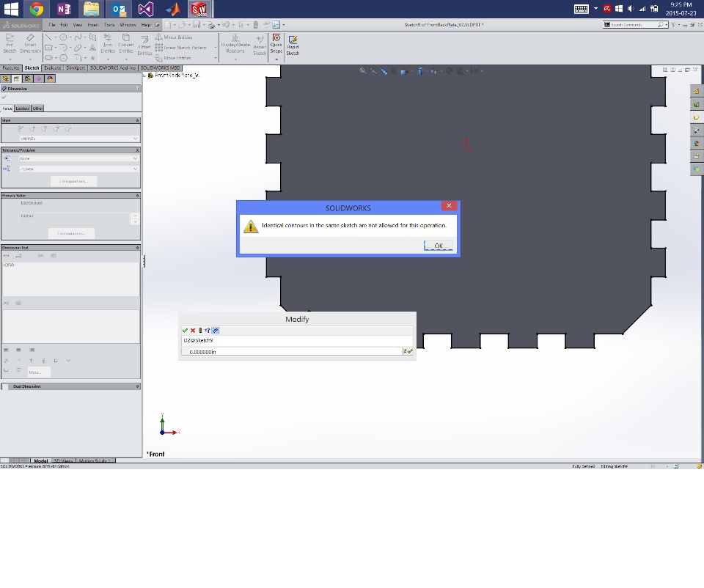Screen dimensions: 704x588
Task: Click the Convert Entities tool
Action: [126, 44]
